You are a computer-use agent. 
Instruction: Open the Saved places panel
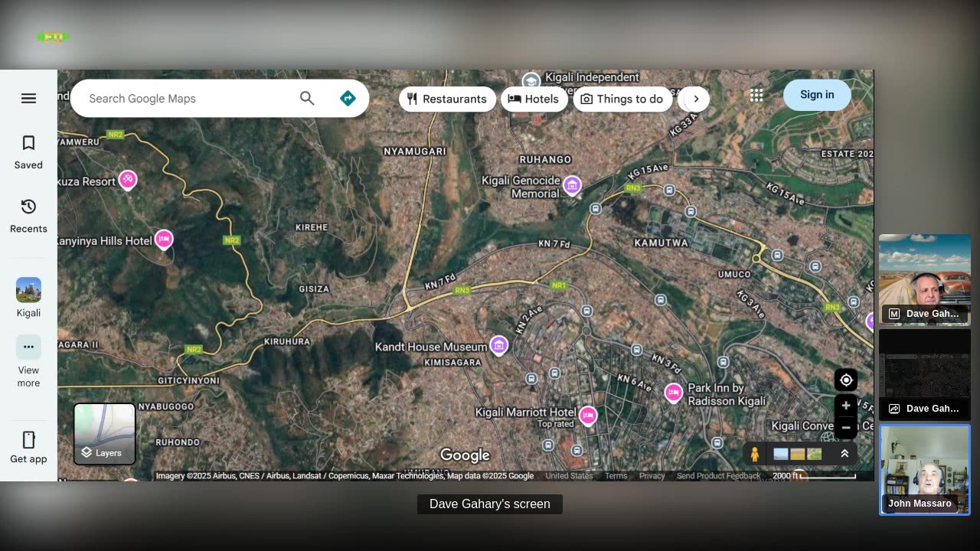pyautogui.click(x=28, y=152)
